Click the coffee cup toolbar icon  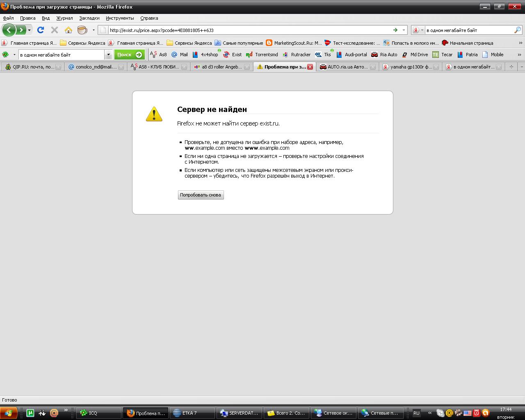coord(82,30)
